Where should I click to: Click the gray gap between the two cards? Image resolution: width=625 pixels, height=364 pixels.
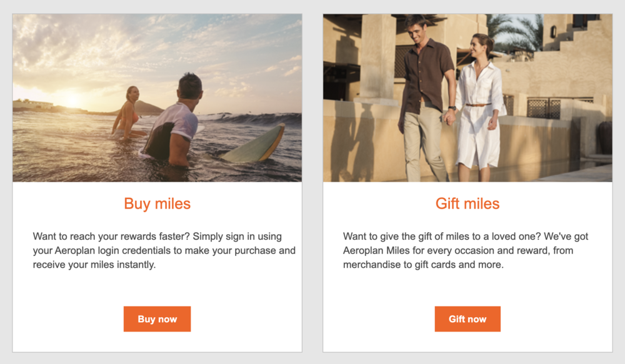(312, 187)
